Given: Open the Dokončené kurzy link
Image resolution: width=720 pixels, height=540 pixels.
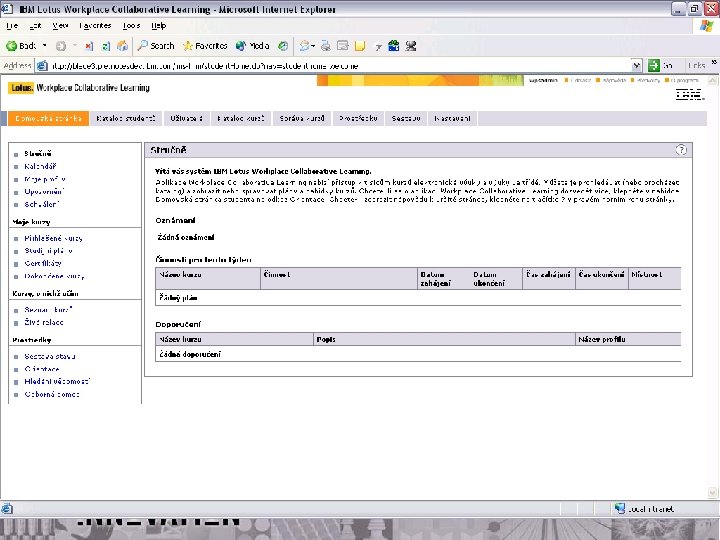Looking at the screenshot, I should coord(54,276).
